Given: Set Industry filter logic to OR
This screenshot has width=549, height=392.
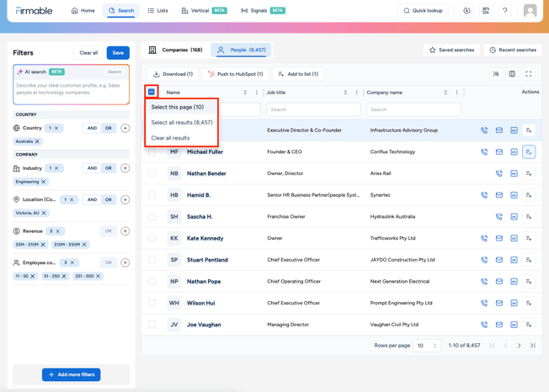Looking at the screenshot, I should click(109, 168).
